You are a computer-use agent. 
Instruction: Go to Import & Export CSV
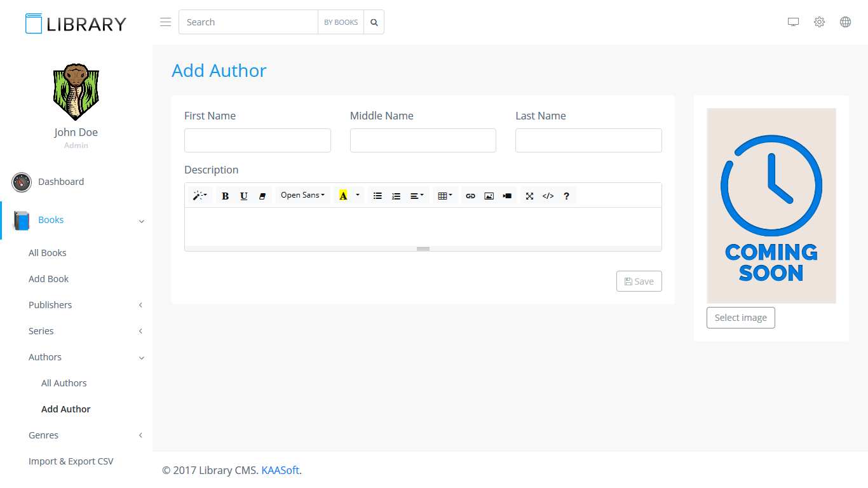[x=71, y=461]
